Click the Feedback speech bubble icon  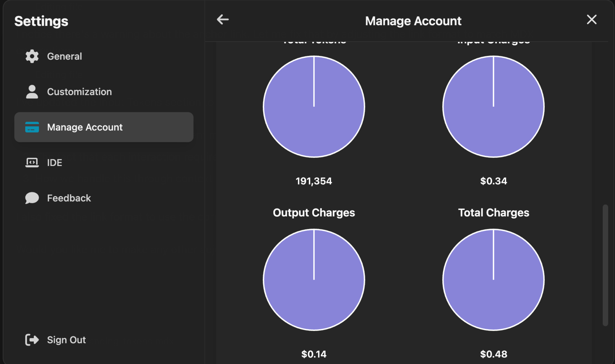(32, 198)
